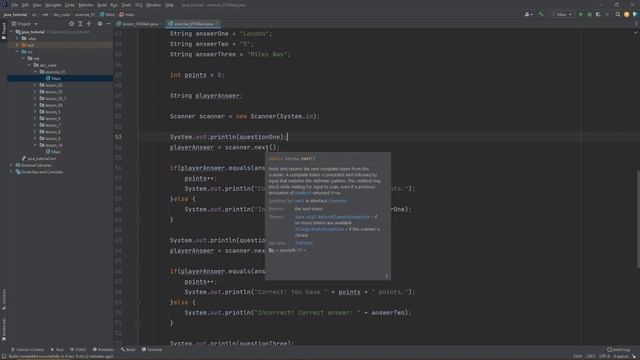
Task: Click line number 53 in gutter
Action: coord(118,137)
